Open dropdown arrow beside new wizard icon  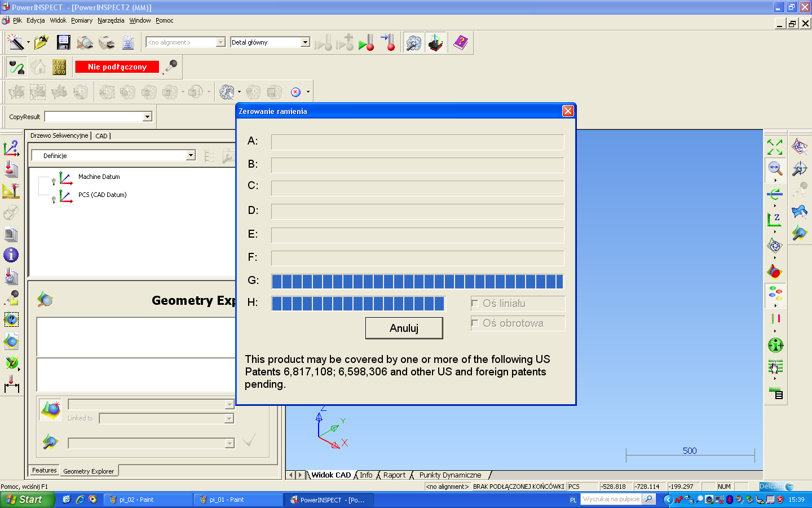(x=28, y=42)
